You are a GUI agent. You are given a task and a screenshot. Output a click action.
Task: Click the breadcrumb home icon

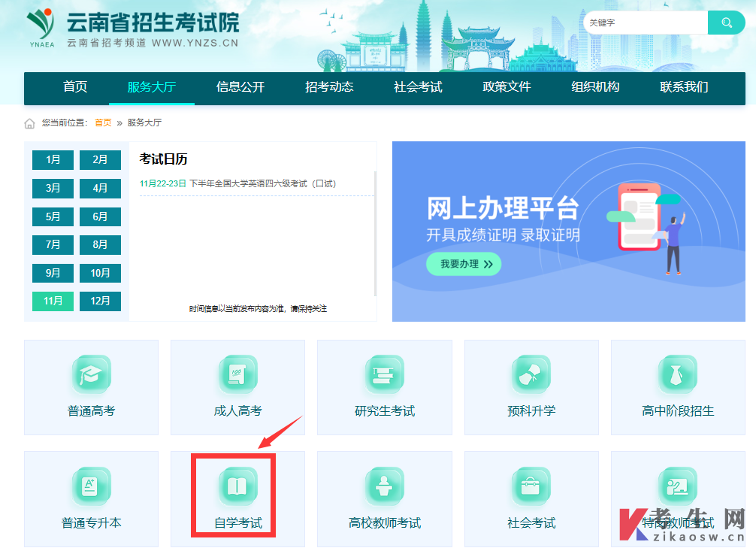click(x=29, y=122)
